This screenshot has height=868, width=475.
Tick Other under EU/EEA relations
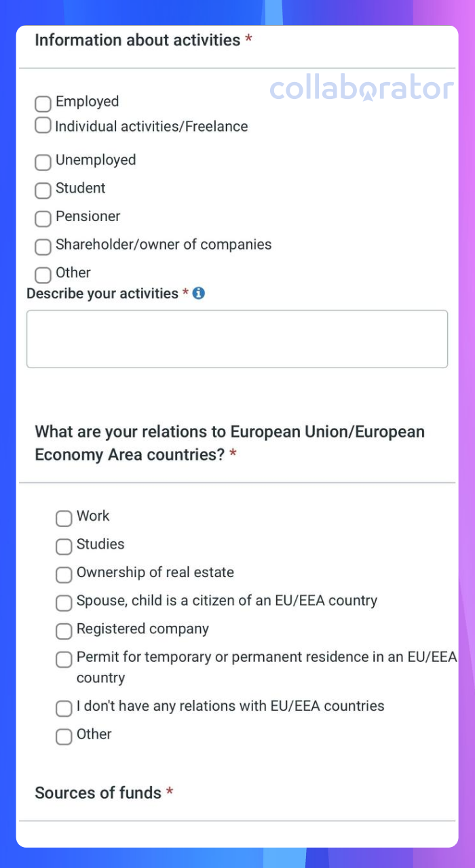64,736
